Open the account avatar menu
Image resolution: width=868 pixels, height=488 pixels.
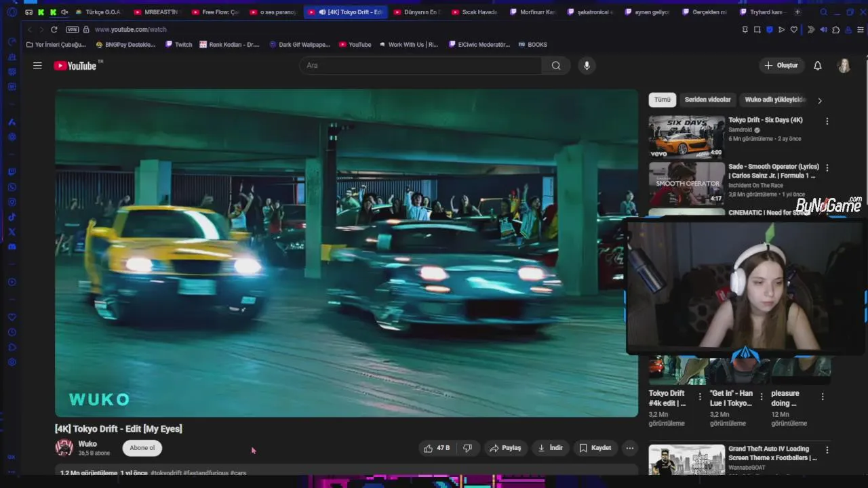pyautogui.click(x=844, y=66)
